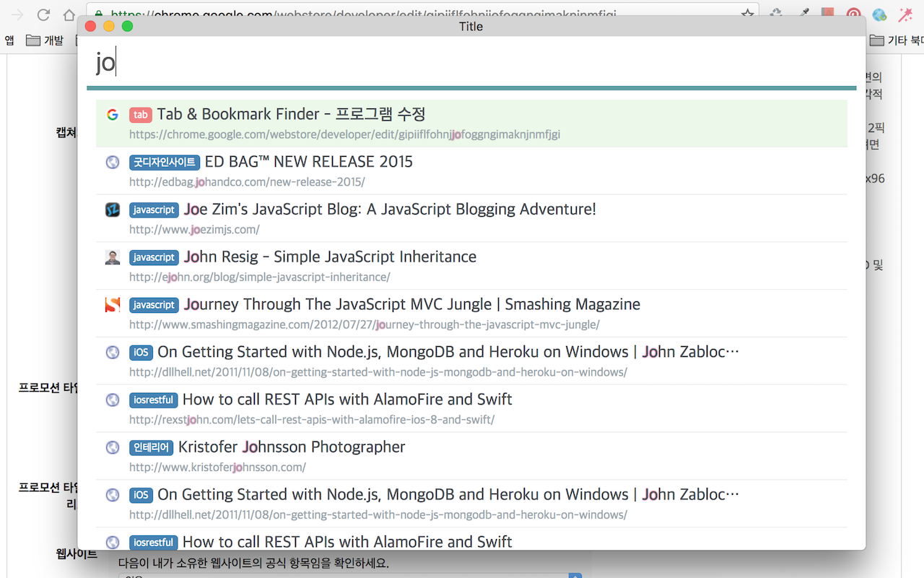The image size is (924, 578).
Task: Open 'On Getting Started with Node.js' title above Kristofer row
Action: click(x=448, y=352)
